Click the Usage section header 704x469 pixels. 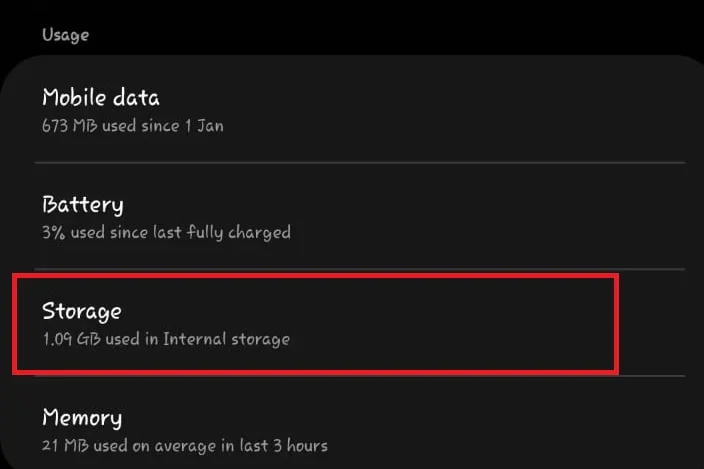65,35
